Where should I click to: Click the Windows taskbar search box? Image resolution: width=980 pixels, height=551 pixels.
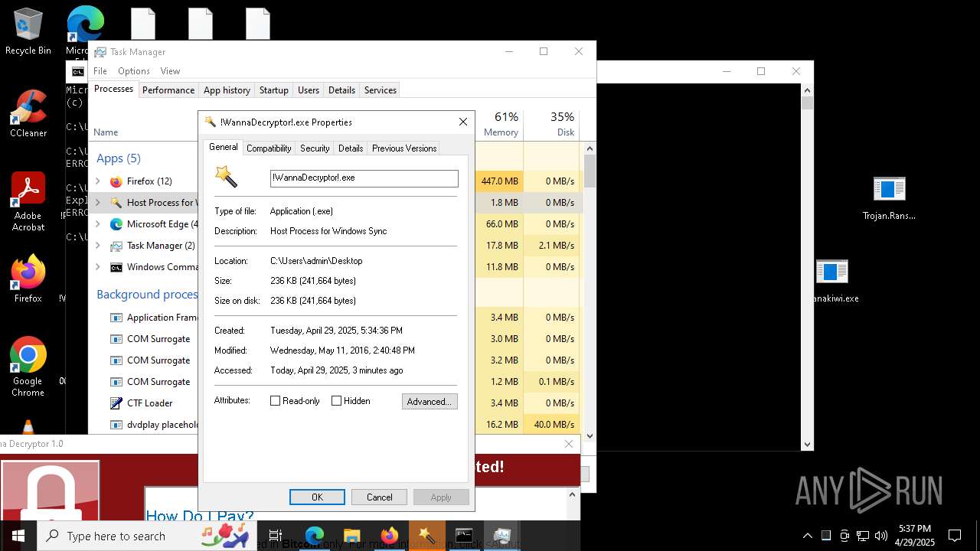click(x=145, y=536)
